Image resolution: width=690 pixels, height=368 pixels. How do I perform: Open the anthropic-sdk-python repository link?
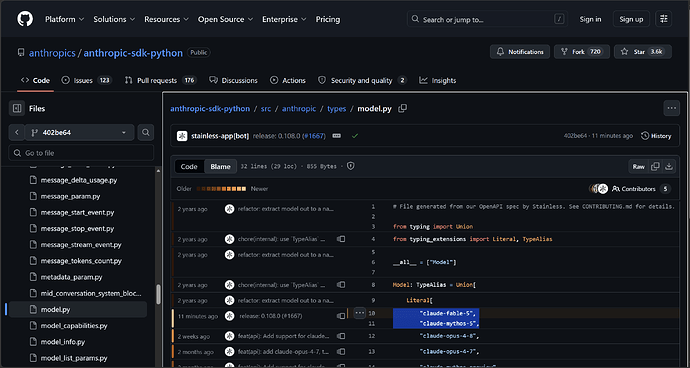[x=133, y=53]
